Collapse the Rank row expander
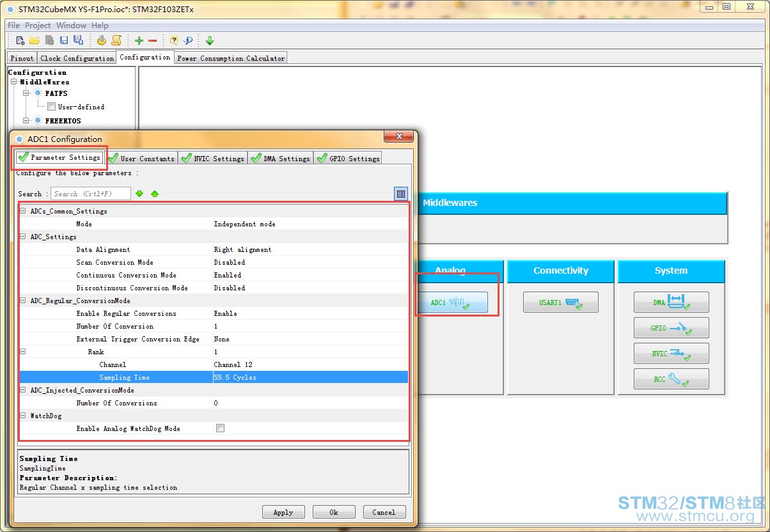Viewport: 770px width, 532px height. [23, 352]
